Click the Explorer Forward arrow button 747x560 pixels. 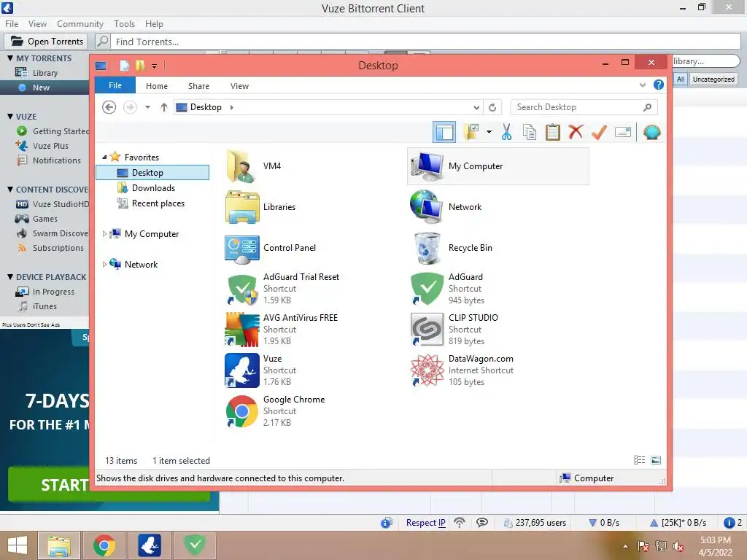point(130,107)
